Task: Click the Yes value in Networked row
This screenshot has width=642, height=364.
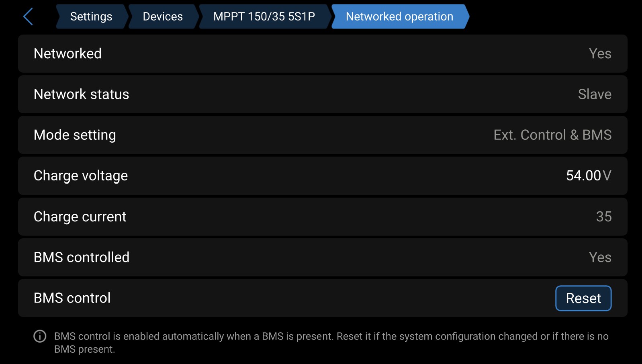Action: pos(600,54)
